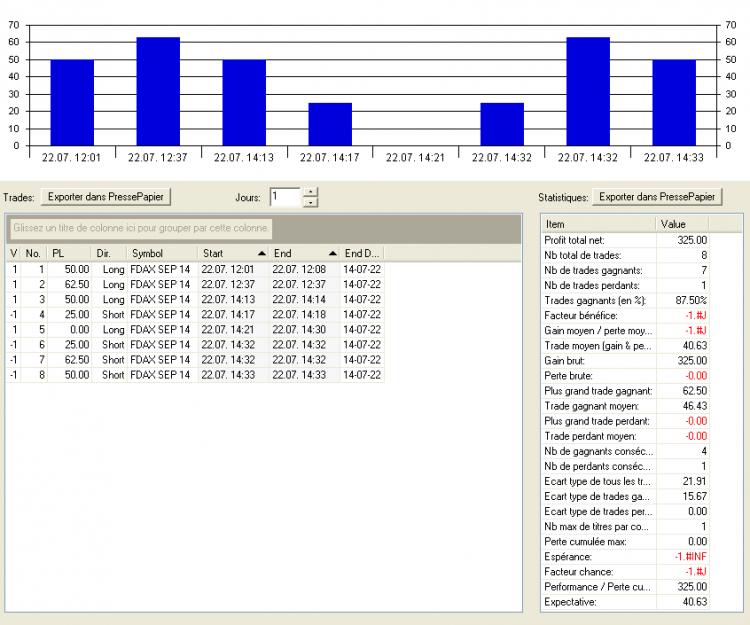
Task: Click the End column sort arrow
Action: (333, 253)
